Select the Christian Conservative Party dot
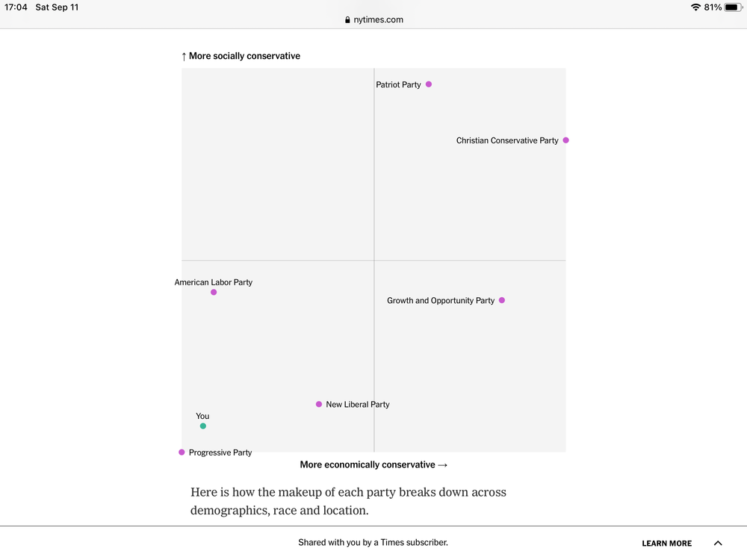This screenshot has width=747, height=560. click(x=566, y=140)
